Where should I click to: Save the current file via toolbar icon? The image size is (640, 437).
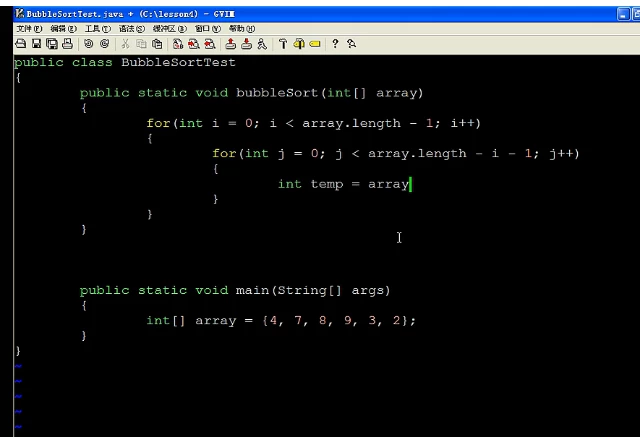[35, 44]
